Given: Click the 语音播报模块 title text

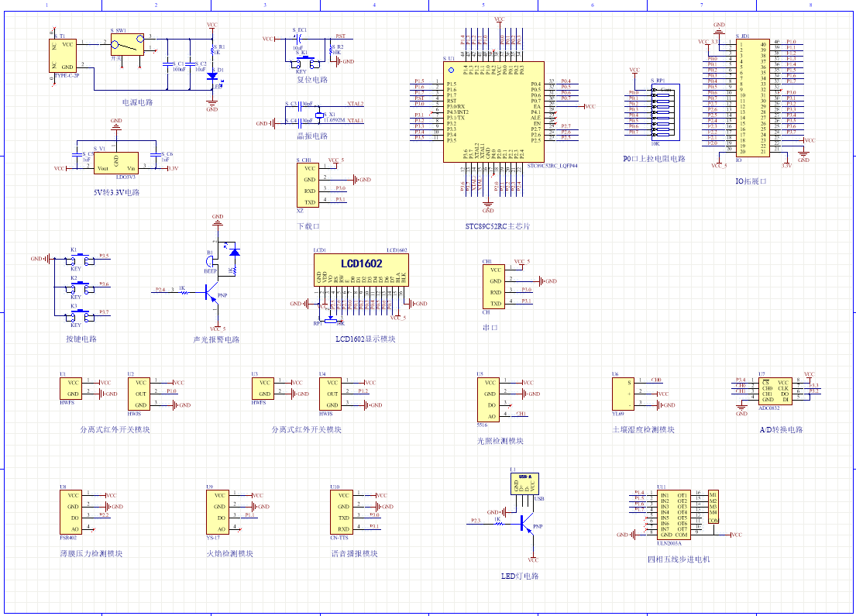Looking at the screenshot, I should click(x=354, y=554).
